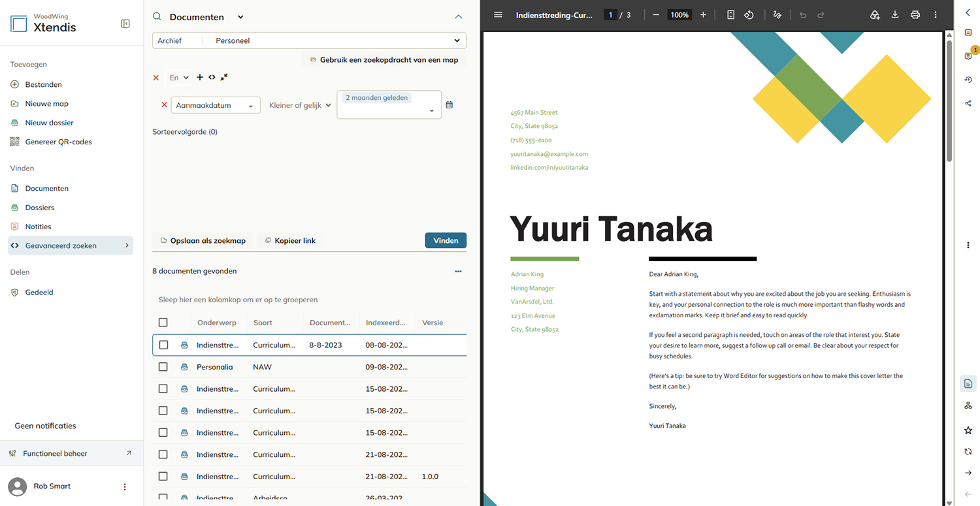
Task: Zoom in the PDF document
Action: pos(703,14)
